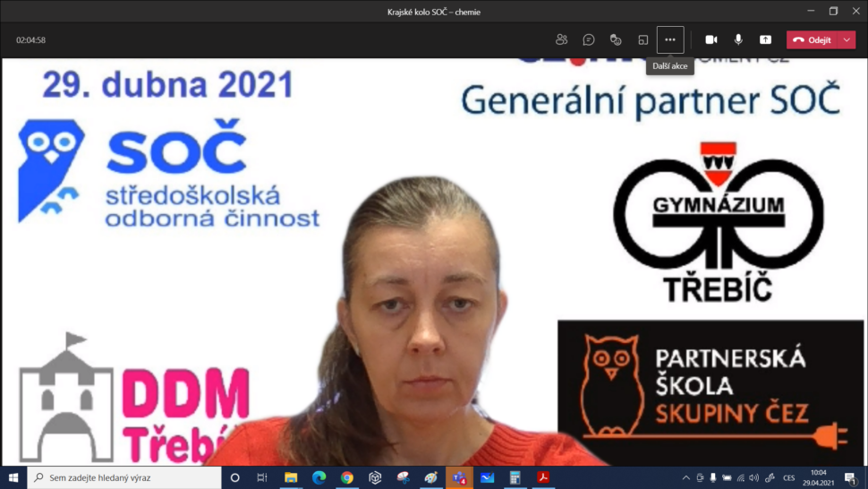Focus the taskbar search box 'Sem zadejte hledaný výraz'
868x489 pixels.
coord(124,477)
